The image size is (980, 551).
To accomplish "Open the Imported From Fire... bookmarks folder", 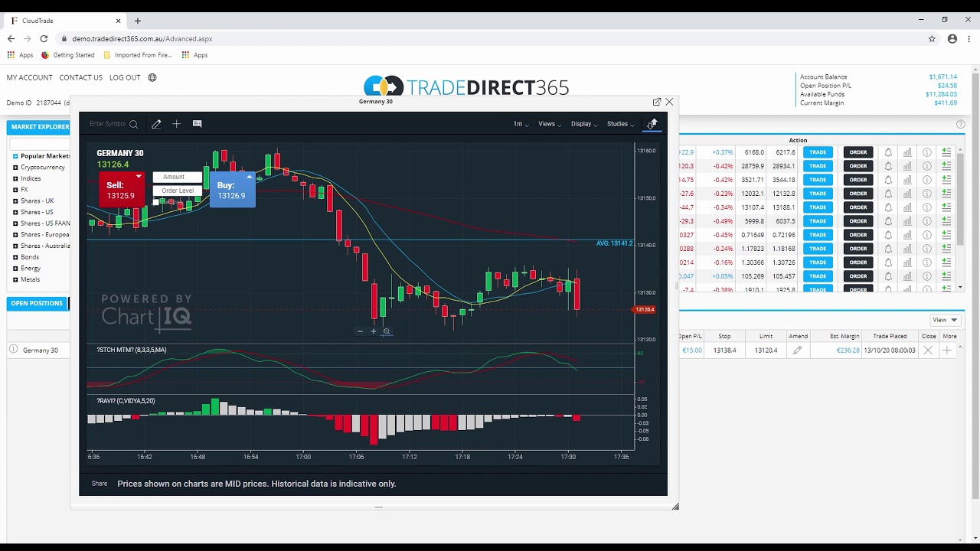I will (x=138, y=55).
